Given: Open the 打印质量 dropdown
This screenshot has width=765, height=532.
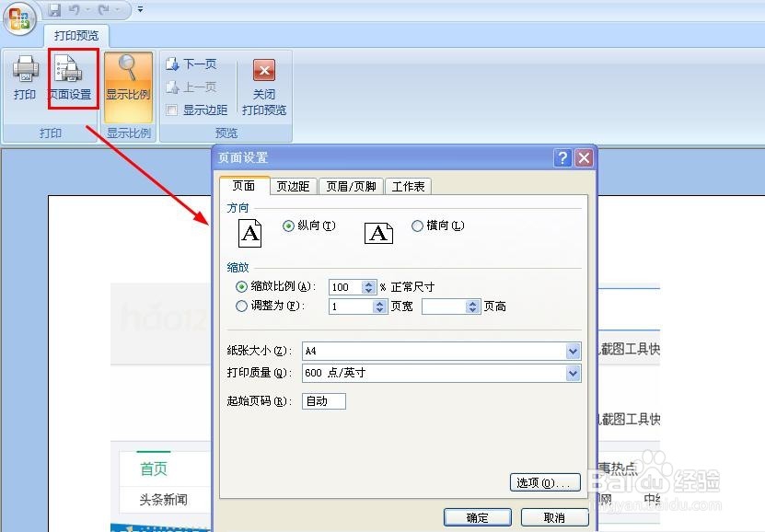Looking at the screenshot, I should (573, 374).
